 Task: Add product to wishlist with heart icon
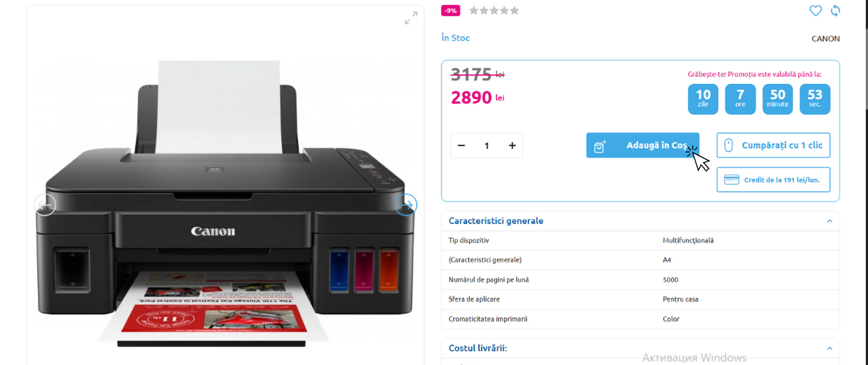click(815, 10)
